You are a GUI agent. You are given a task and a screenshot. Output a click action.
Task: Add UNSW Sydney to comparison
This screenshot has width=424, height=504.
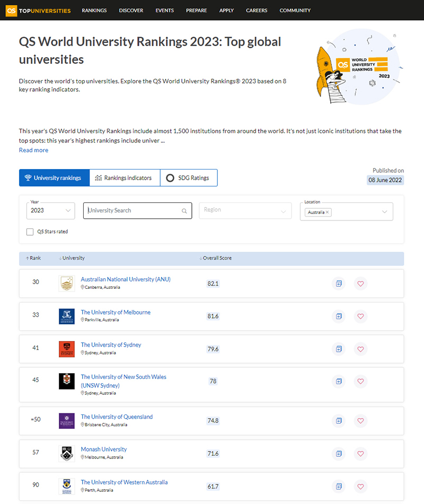tap(339, 381)
